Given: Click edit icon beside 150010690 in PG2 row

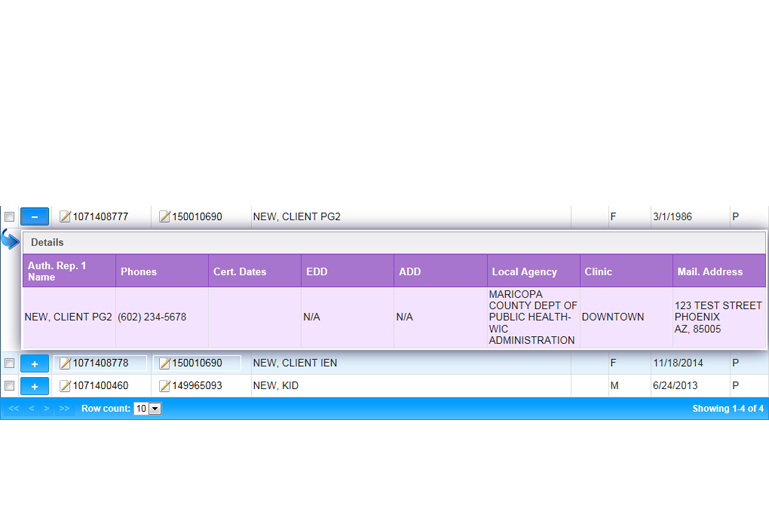Looking at the screenshot, I should tap(165, 217).
